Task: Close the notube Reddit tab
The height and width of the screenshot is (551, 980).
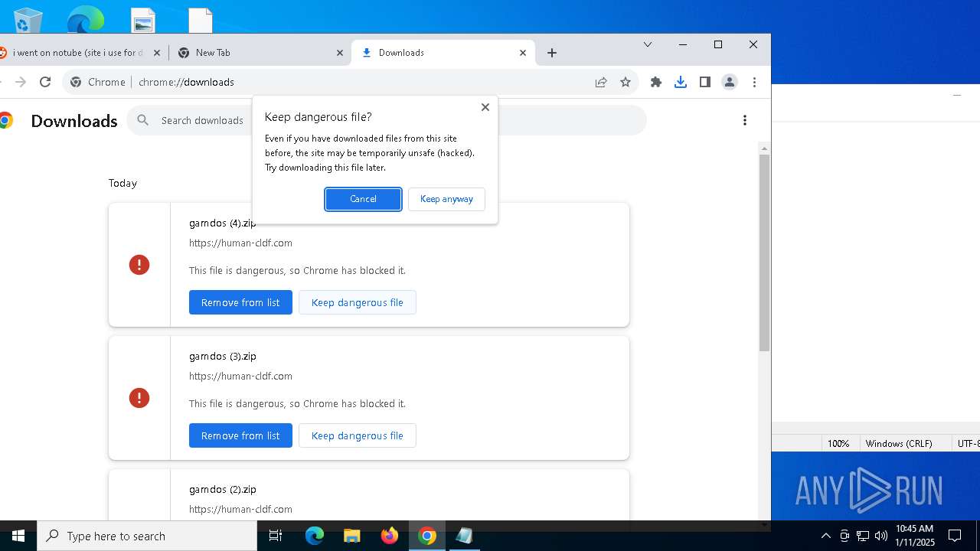Action: pos(157,53)
